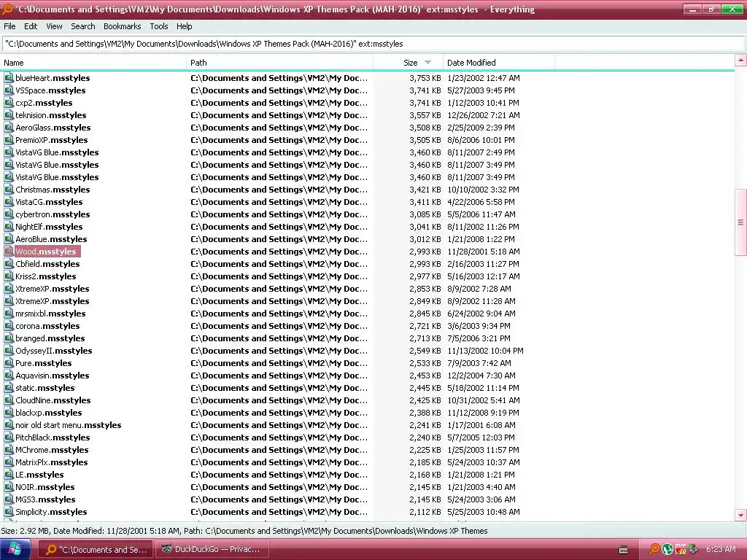The width and height of the screenshot is (747, 560).
Task: Open the View menu
Action: (x=54, y=26)
